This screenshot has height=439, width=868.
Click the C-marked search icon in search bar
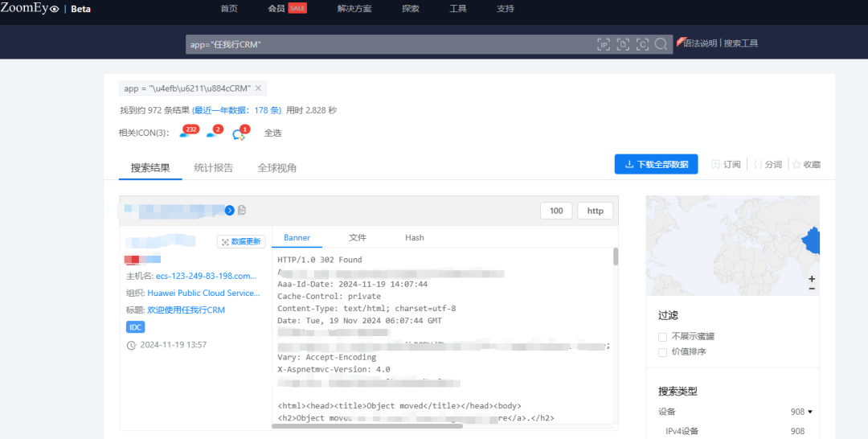click(x=642, y=44)
